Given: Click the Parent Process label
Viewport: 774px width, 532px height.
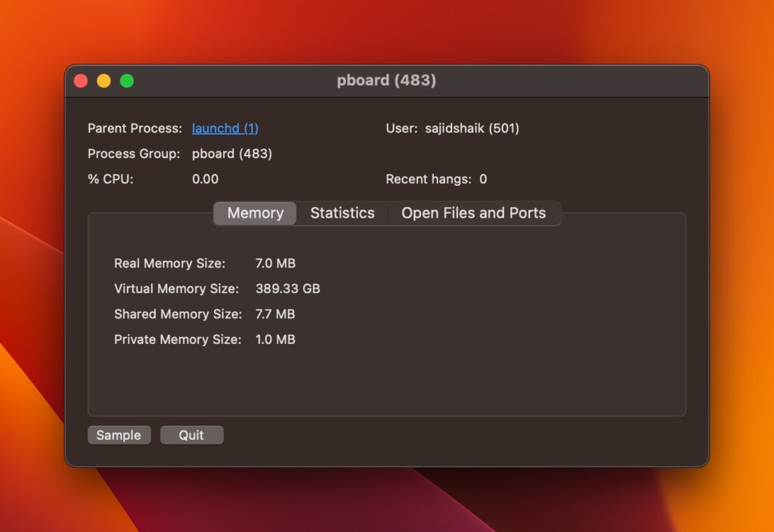Looking at the screenshot, I should [135, 128].
